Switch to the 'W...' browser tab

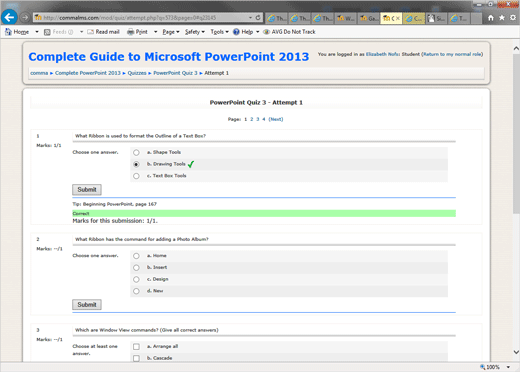pos(346,18)
